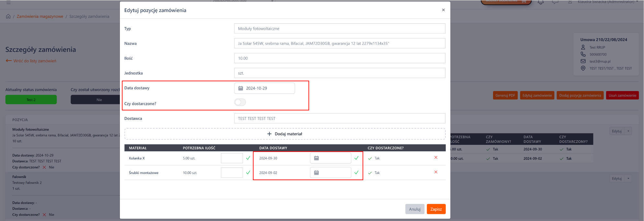
Task: Open Zamówienia magazynowe breadcrumb link
Action: coord(40,17)
